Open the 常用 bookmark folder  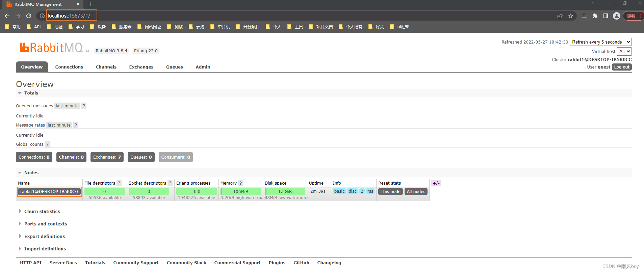12,27
